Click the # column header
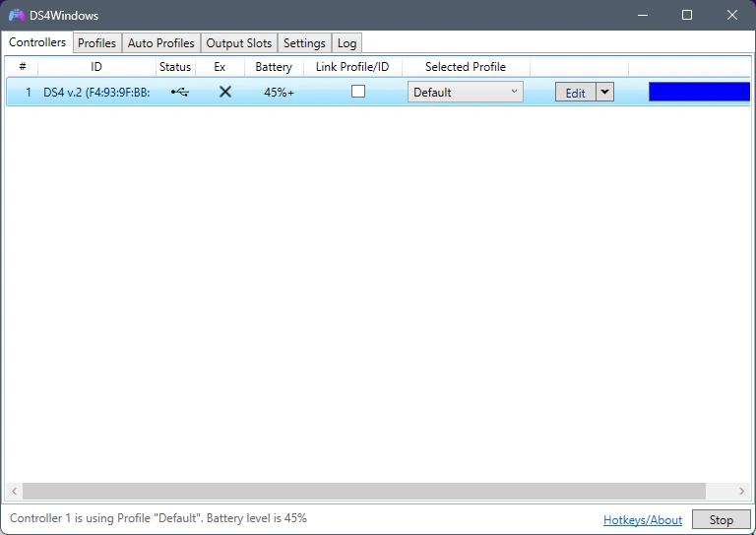This screenshot has height=535, width=756. (x=23, y=67)
